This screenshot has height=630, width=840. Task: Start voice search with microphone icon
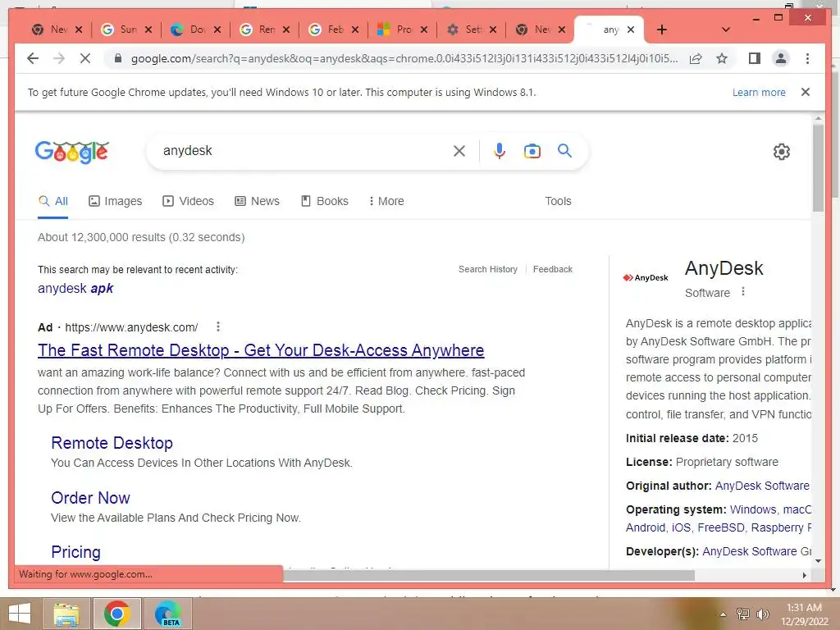[x=500, y=151]
